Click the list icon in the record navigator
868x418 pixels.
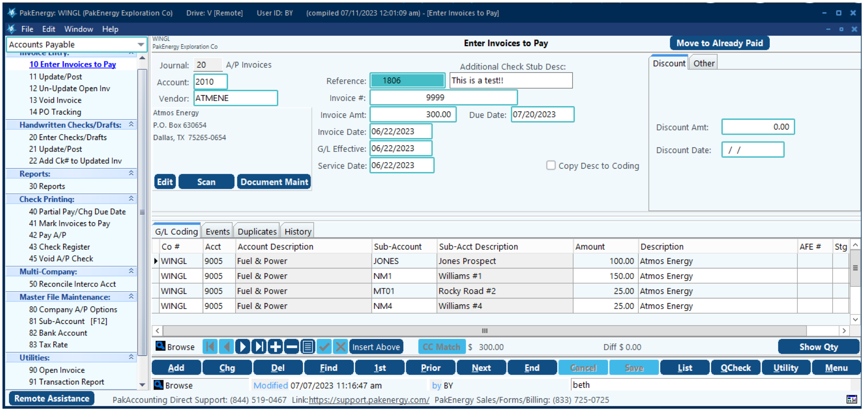tap(307, 347)
